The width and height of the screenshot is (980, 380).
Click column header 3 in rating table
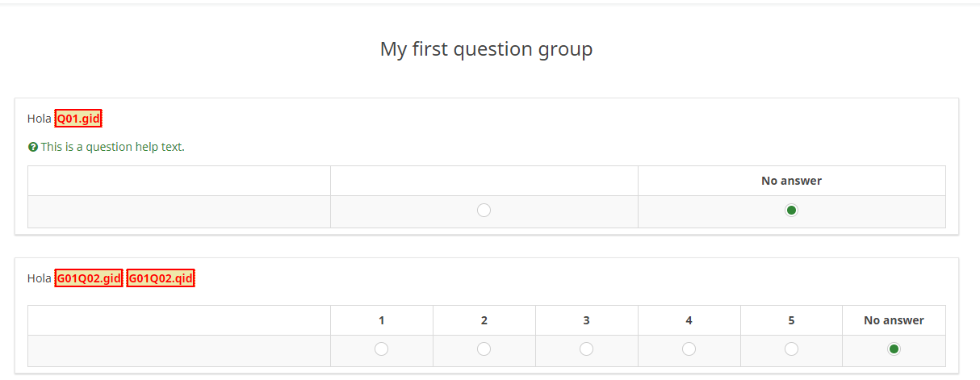click(x=586, y=320)
